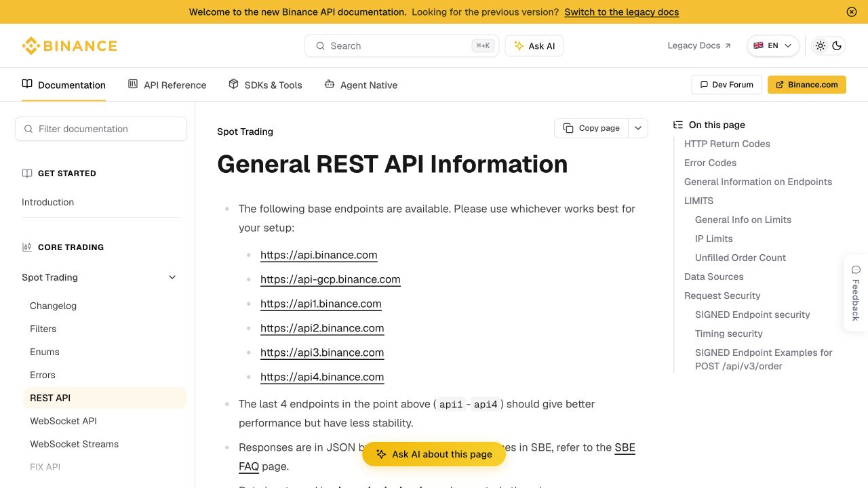Open WebSocket Streams in sidebar
The image size is (868, 488).
coord(74,444)
